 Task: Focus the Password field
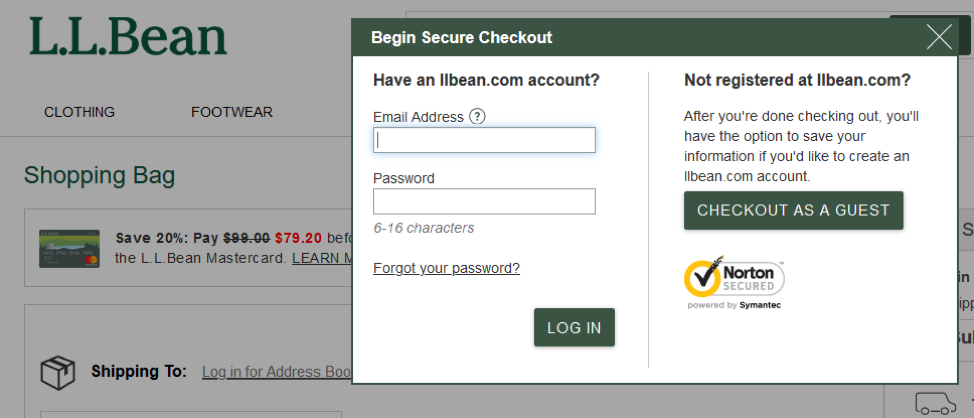tap(484, 201)
